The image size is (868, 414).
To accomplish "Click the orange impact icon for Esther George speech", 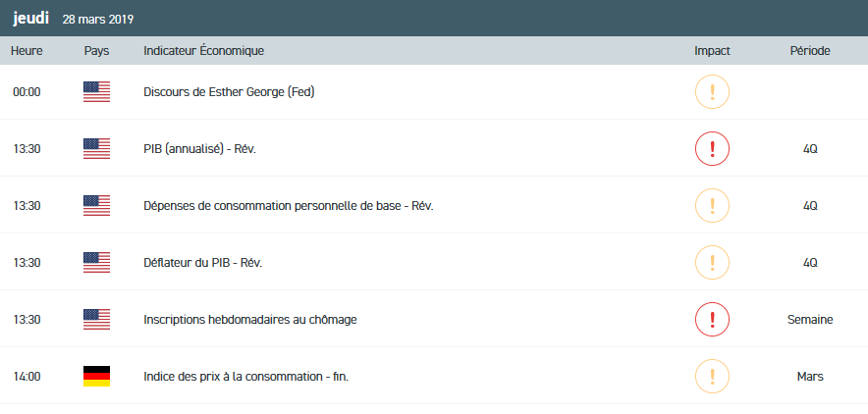I will pos(712,92).
